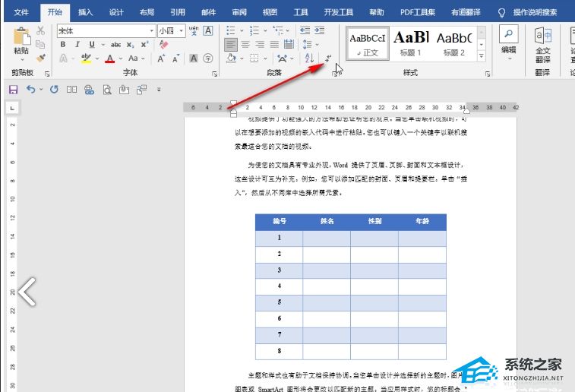Click the Cut scissors icon
This screenshot has height=392, width=575.
[x=40, y=31]
